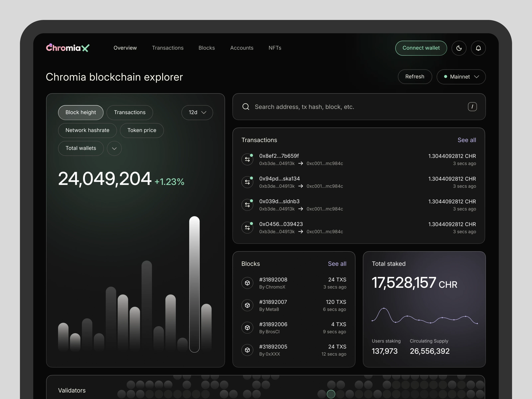This screenshot has width=532, height=399.
Task: Go to the Blocks nav tab
Action: [207, 48]
